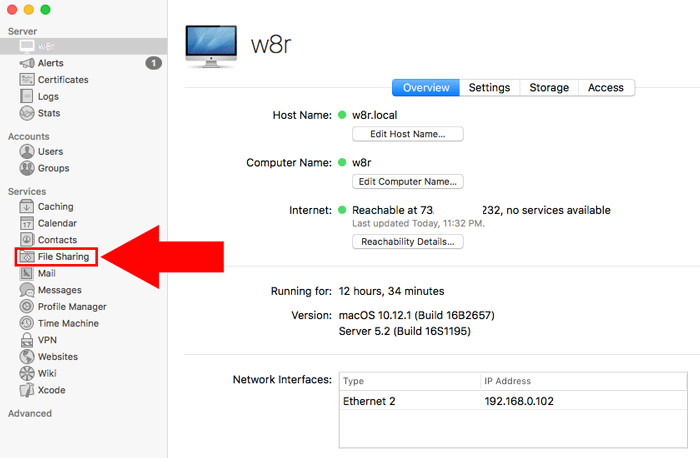Image resolution: width=700 pixels, height=458 pixels.
Task: Click the Websites label in sidebar
Action: click(58, 357)
